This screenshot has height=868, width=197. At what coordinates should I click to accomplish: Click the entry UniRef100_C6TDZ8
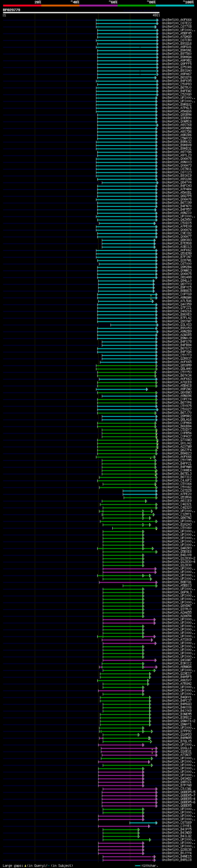(177, 491)
